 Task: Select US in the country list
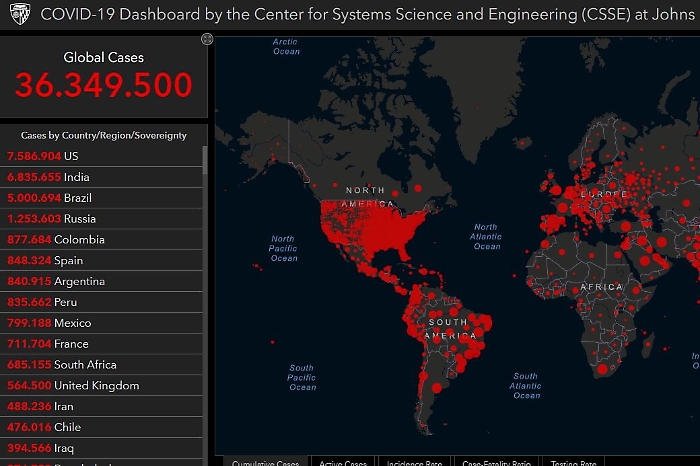(70, 156)
